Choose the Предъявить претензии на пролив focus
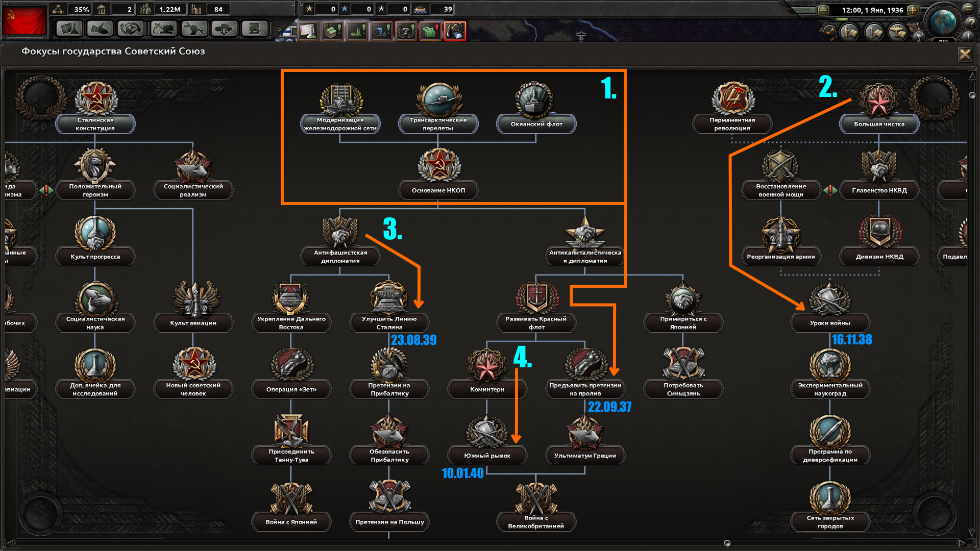980x551 pixels. (585, 373)
